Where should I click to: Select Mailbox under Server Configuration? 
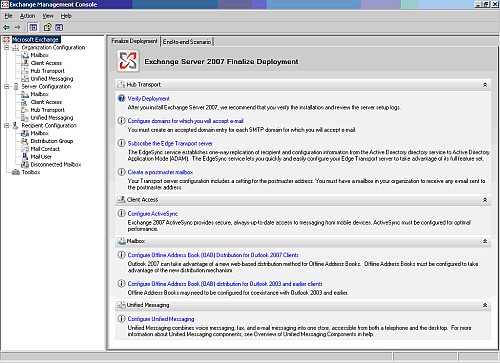(39, 94)
